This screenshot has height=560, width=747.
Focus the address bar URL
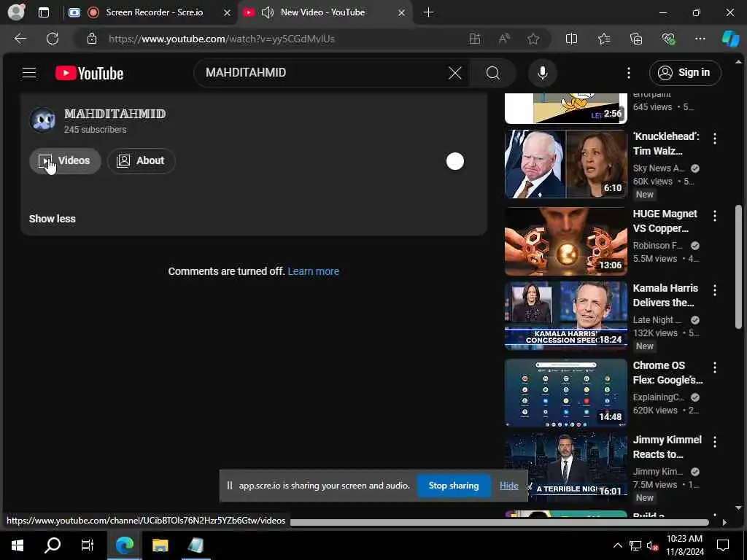click(222, 39)
